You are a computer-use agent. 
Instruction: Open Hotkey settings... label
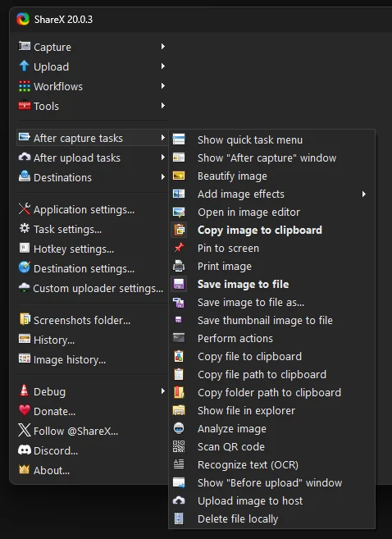[74, 249]
